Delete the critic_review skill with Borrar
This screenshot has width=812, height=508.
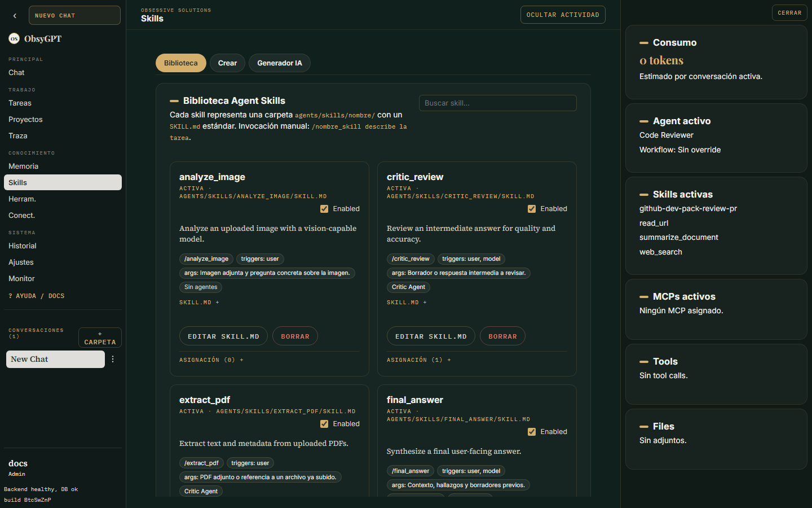(502, 336)
